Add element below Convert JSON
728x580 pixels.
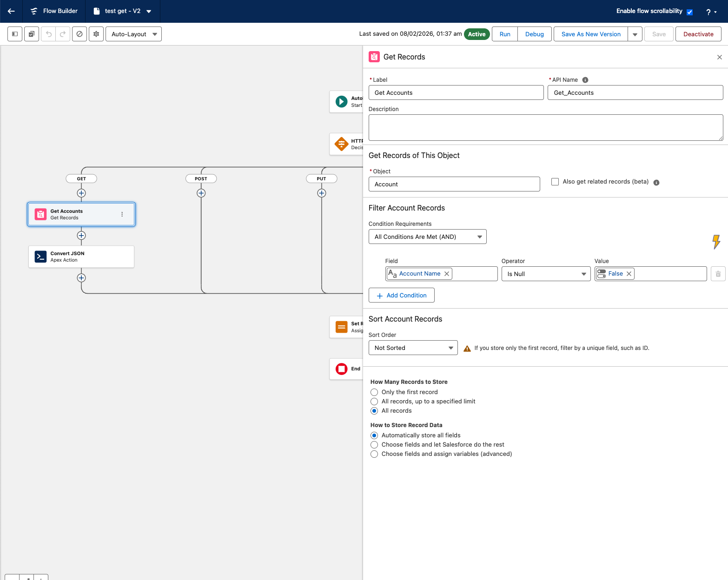[x=81, y=278]
